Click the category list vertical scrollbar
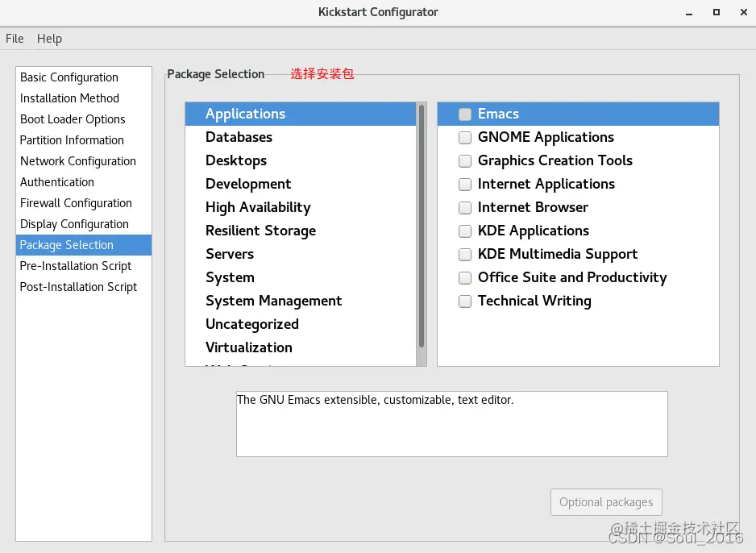The width and height of the screenshot is (756, 553). point(422,227)
